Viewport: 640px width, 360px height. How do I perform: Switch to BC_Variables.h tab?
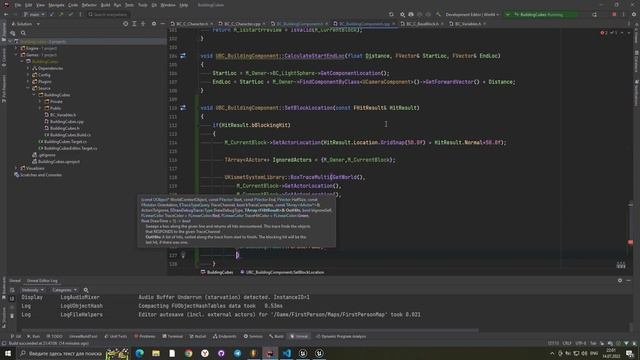click(467, 24)
